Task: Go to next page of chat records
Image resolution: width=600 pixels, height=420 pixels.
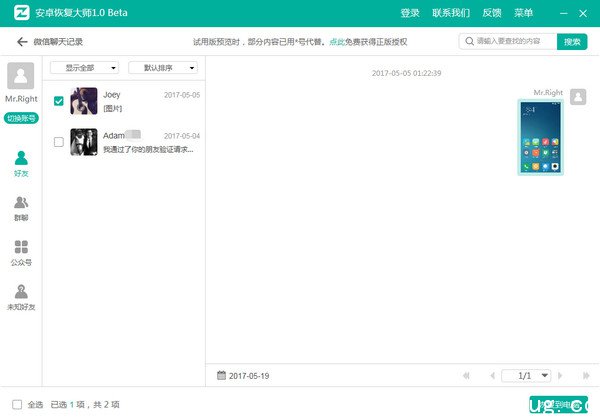Action: 560,376
